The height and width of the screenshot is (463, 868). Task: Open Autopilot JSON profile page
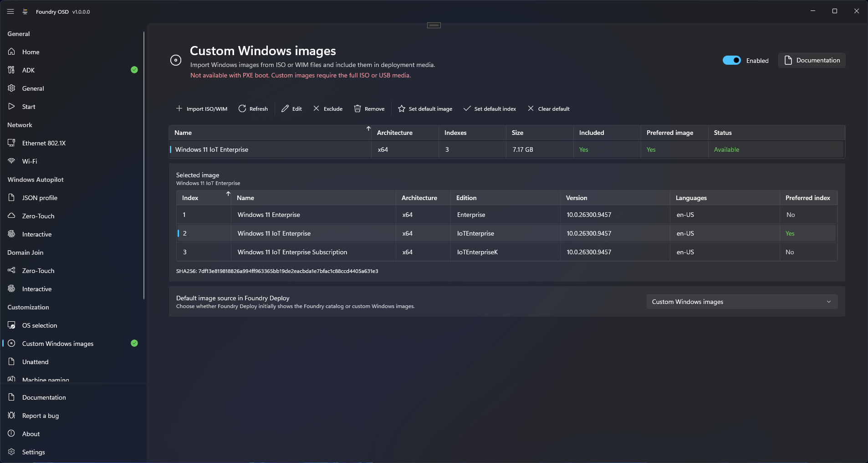click(73, 198)
